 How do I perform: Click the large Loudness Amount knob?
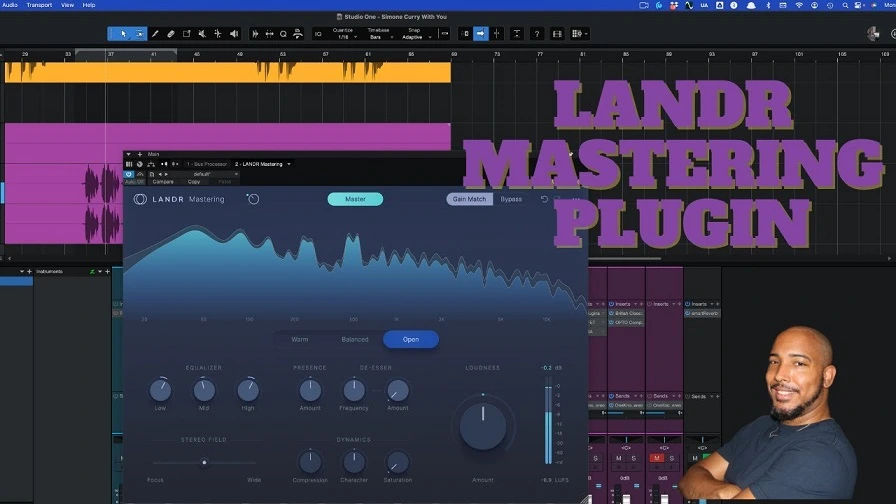point(483,426)
